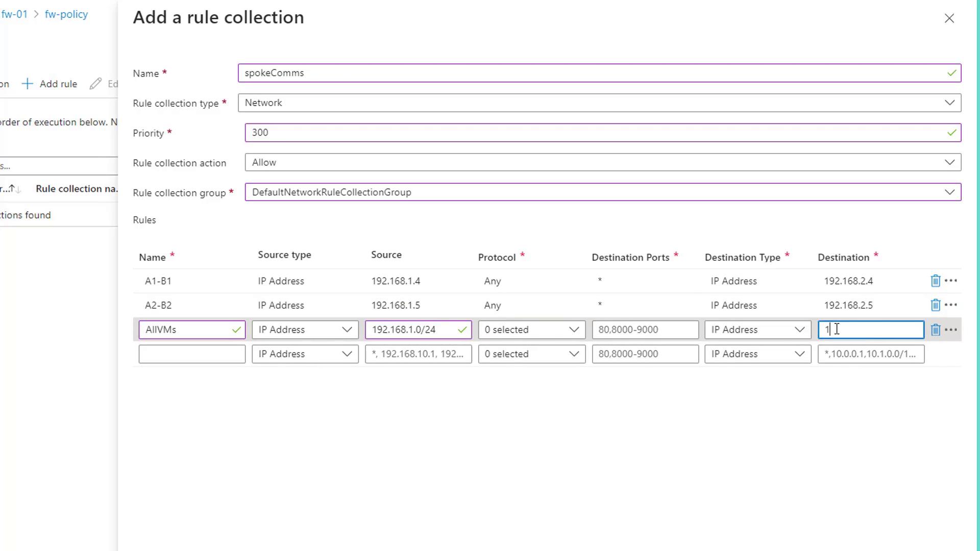This screenshot has width=980, height=551.
Task: Delete the A2-B2 rule with trash icon
Action: coord(935,305)
